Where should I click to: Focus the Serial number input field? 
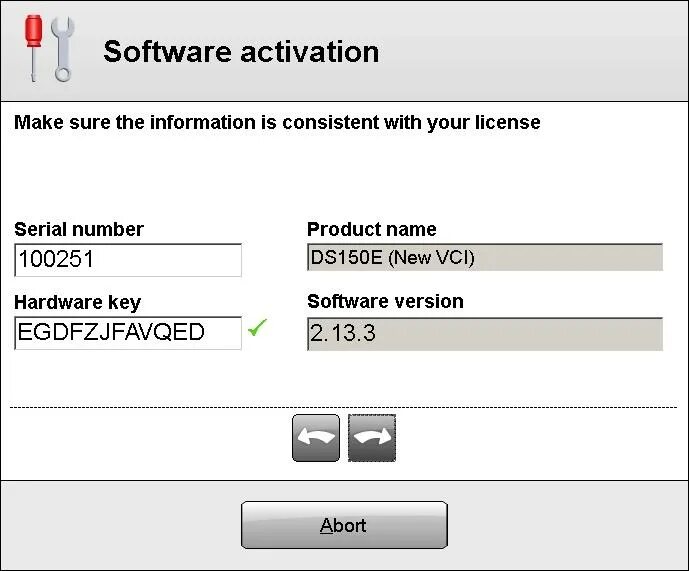pyautogui.click(x=128, y=260)
